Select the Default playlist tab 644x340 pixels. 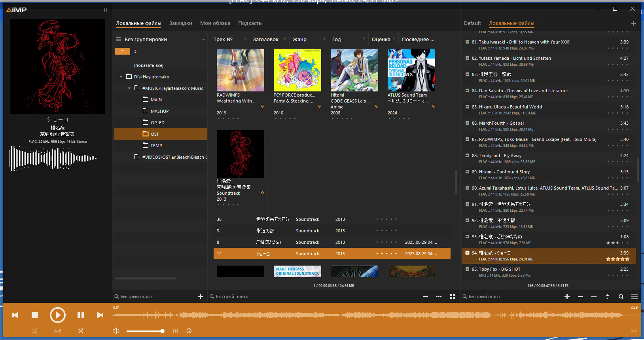pos(472,23)
